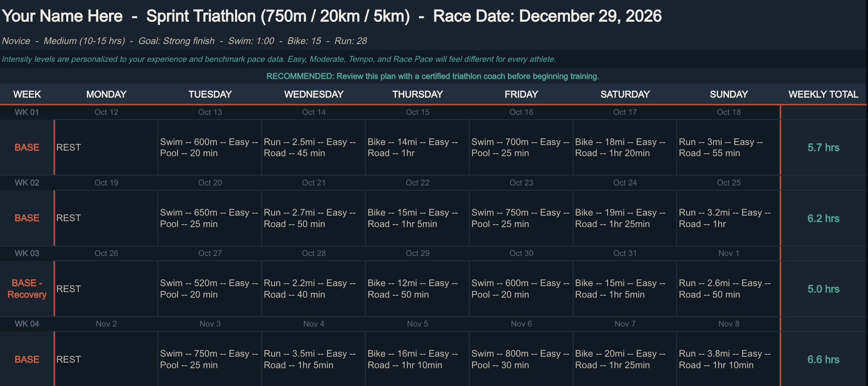The height and width of the screenshot is (386, 868).
Task: Select the Swim 600m Easy Pool 20 min cell
Action: coord(209,147)
